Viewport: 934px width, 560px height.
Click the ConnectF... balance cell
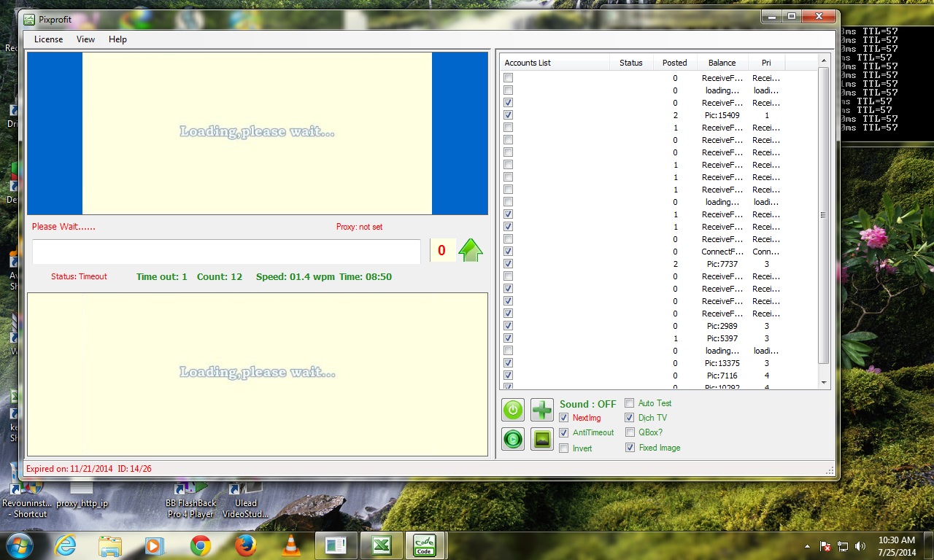tap(722, 252)
